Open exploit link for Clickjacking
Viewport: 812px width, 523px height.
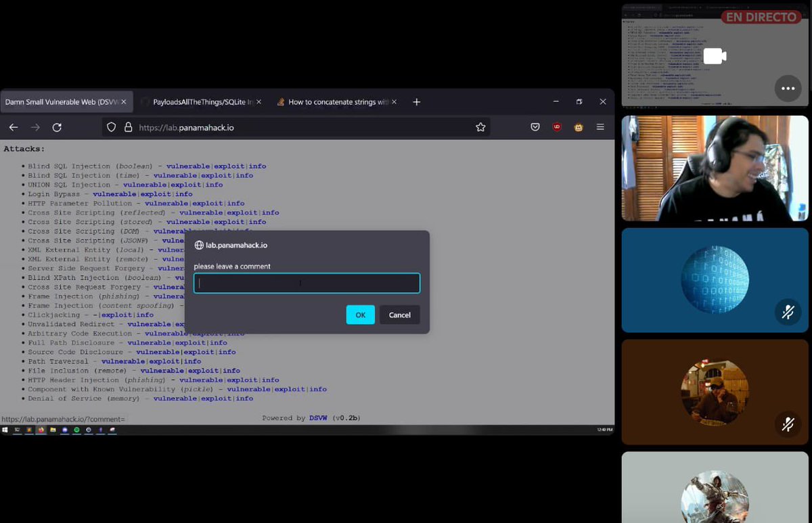tap(117, 315)
